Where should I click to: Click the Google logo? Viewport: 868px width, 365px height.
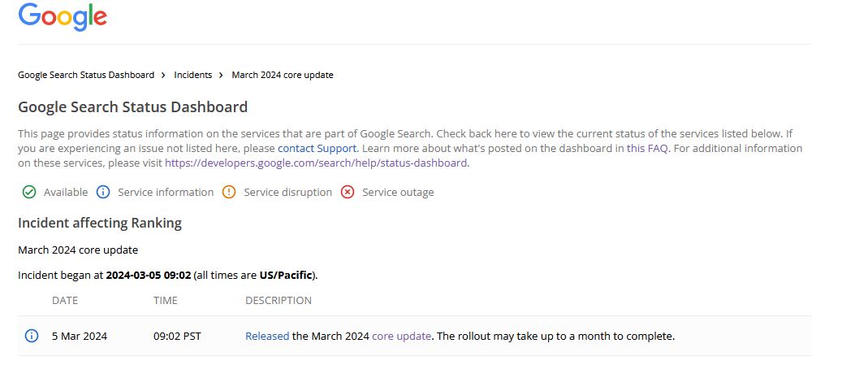[63, 17]
